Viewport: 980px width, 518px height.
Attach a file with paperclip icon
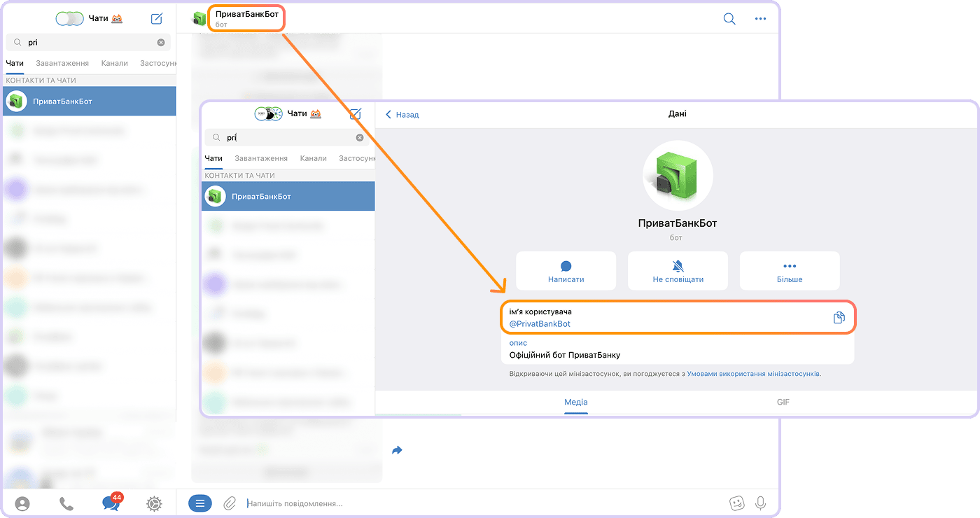tap(230, 503)
